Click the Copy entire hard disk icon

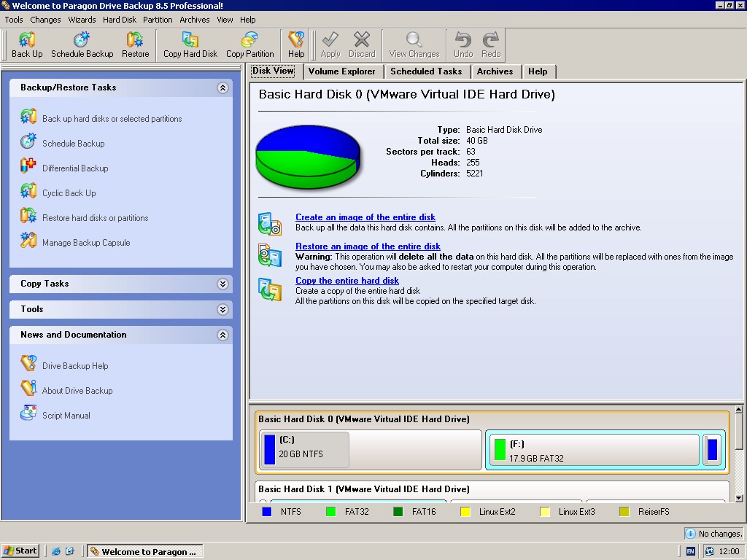coord(270,289)
